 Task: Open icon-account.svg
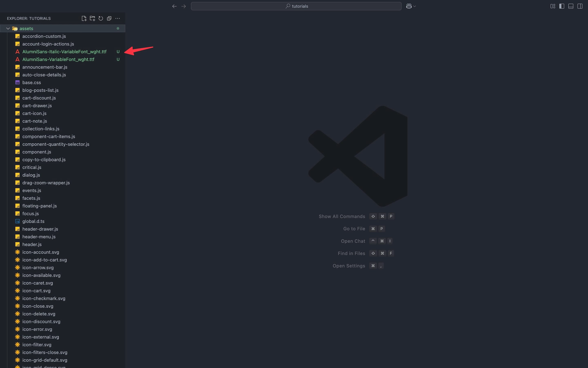[63, 252]
